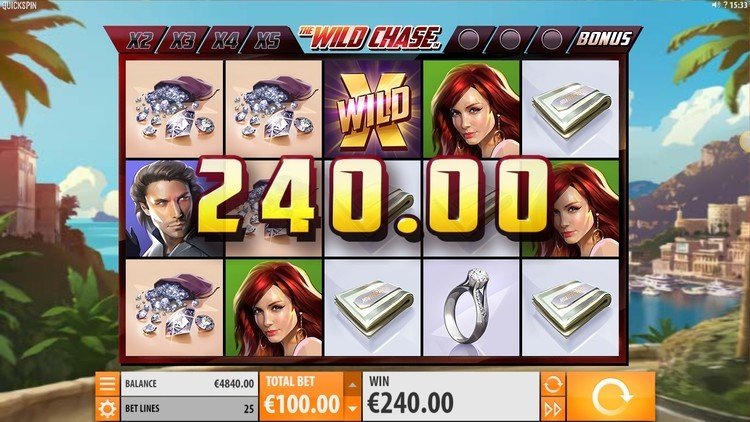Mute sound via speaker icon

click(716, 5)
